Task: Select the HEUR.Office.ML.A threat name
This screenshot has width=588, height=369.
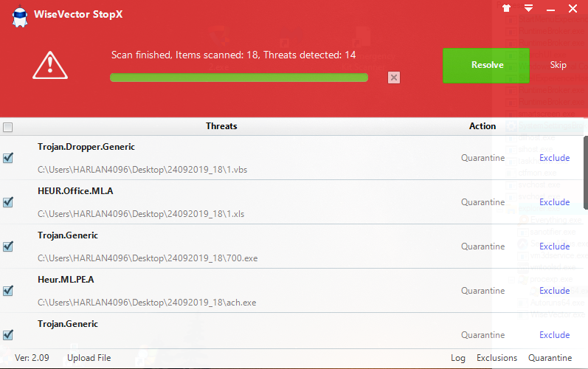Action: (75, 191)
